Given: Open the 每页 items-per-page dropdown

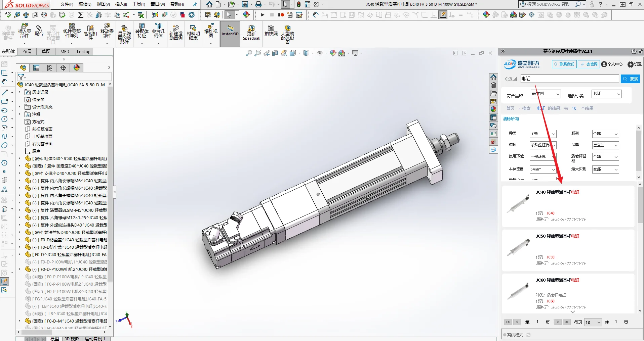Looking at the screenshot, I should point(593,322).
